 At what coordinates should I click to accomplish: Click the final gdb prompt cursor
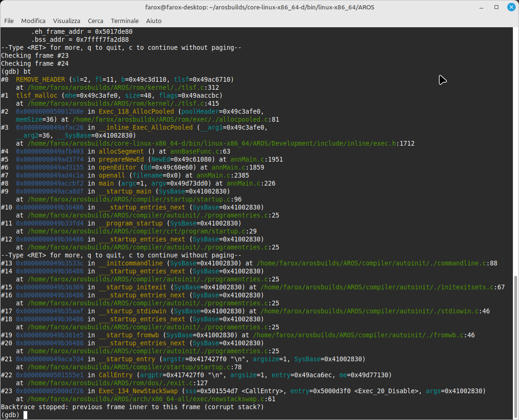(x=26, y=415)
